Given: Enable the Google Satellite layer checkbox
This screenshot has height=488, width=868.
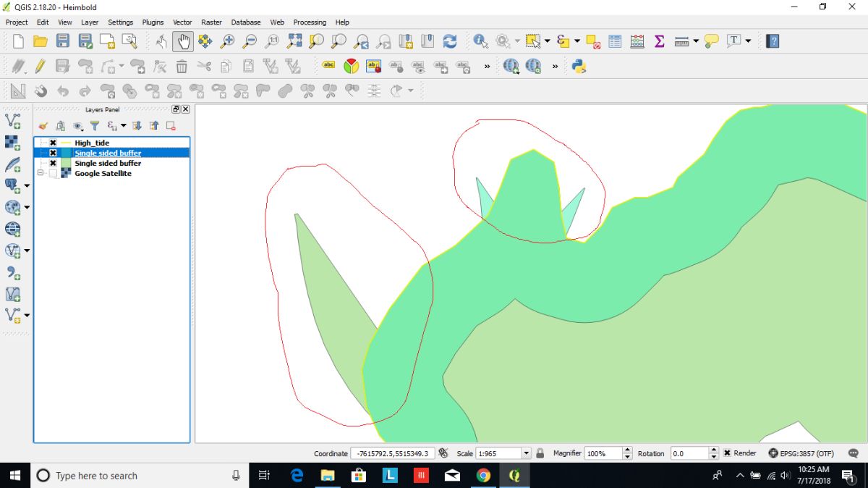Looking at the screenshot, I should point(53,174).
